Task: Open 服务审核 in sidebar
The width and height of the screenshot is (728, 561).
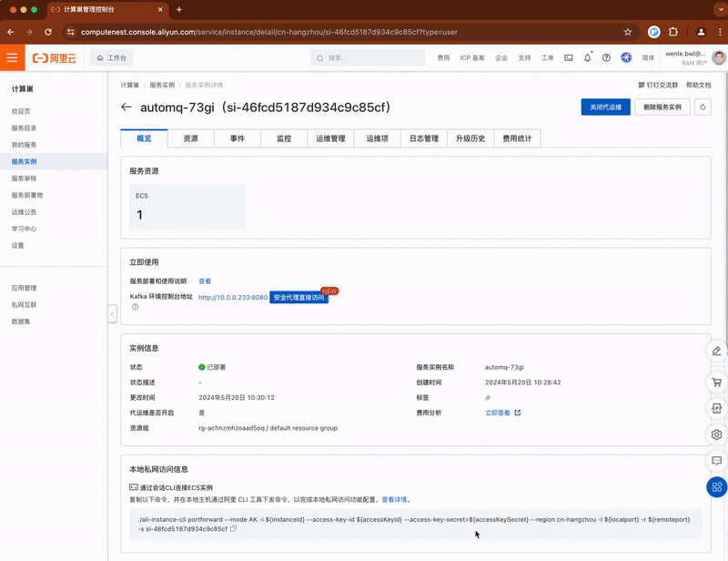Action: coord(25,178)
